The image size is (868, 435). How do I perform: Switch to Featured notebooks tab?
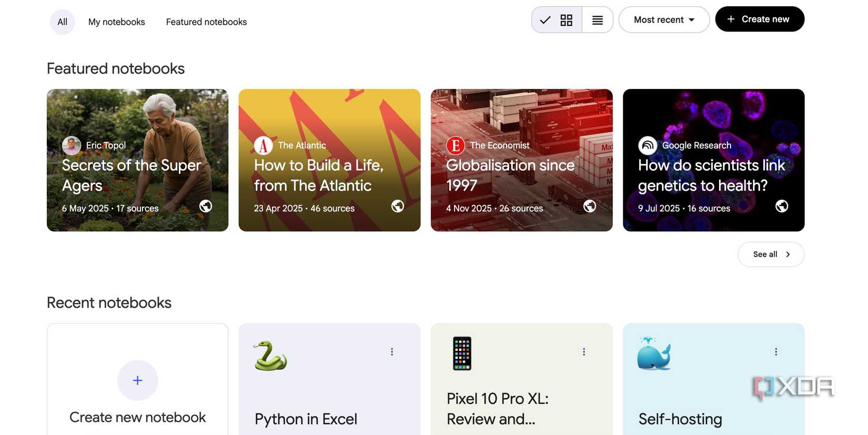click(206, 22)
